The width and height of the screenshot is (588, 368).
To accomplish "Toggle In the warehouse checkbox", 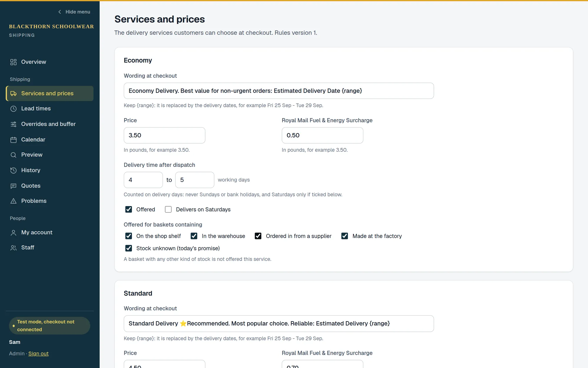I will coord(194,236).
